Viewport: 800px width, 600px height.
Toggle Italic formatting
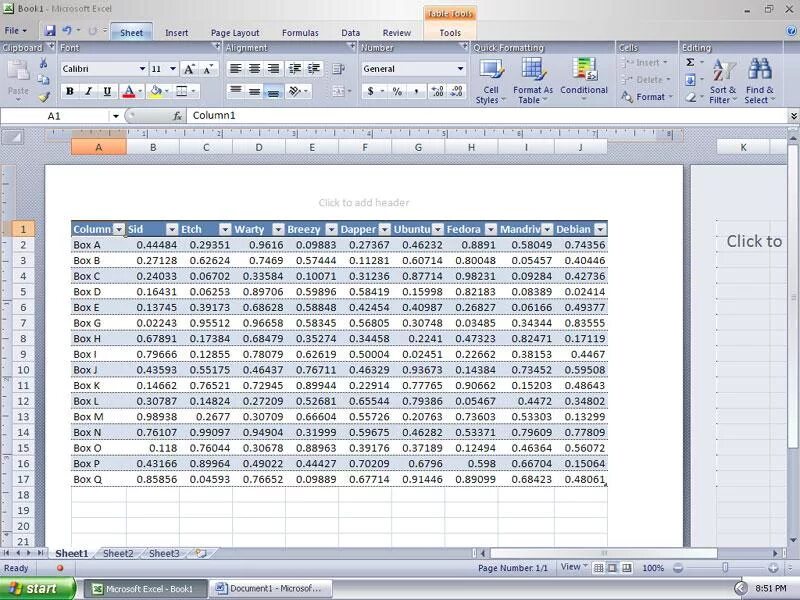click(88, 91)
